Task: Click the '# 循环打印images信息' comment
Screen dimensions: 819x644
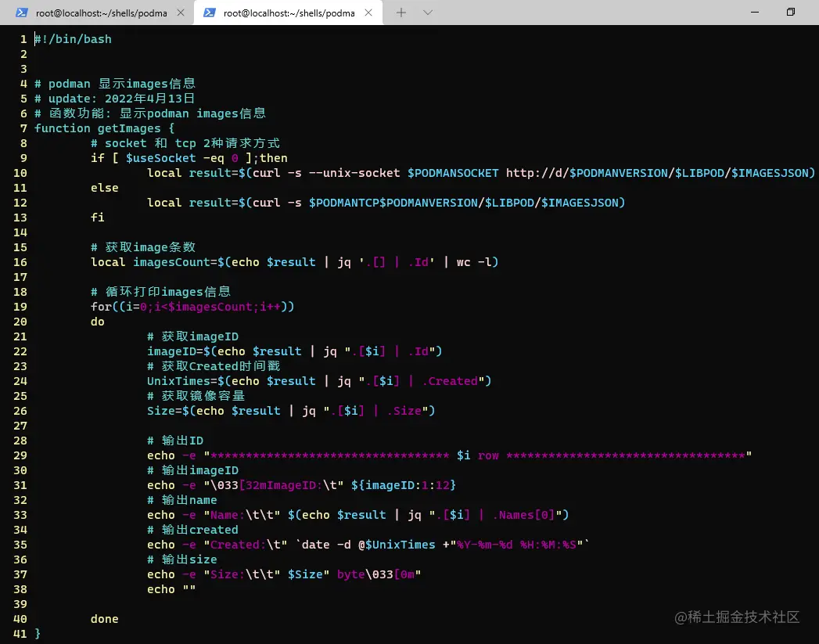Action: [160, 292]
